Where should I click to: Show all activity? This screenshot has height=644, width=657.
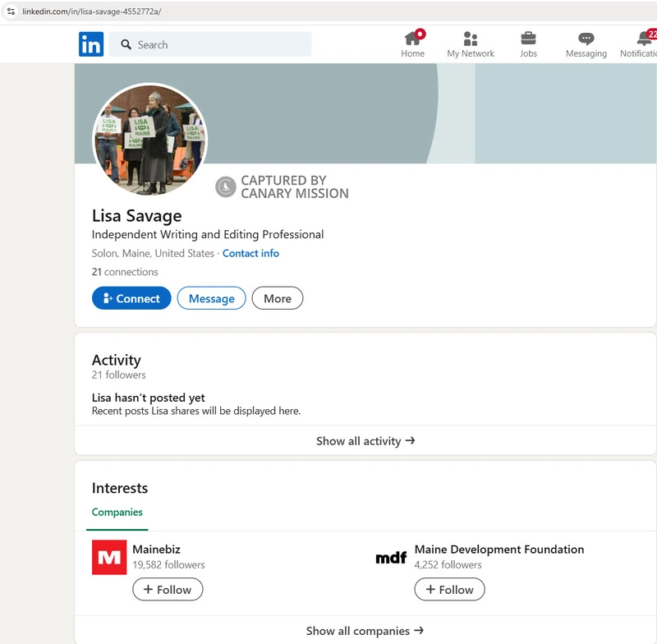365,441
